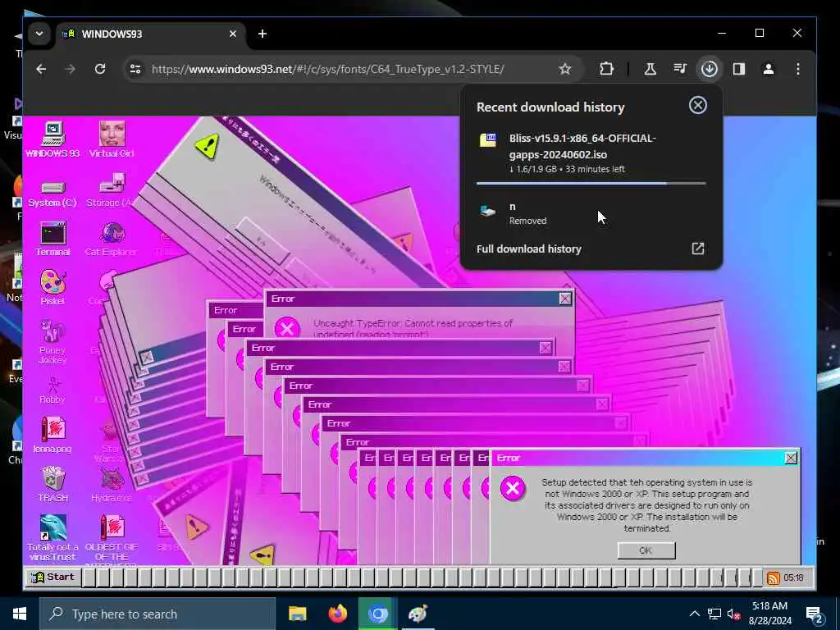The height and width of the screenshot is (630, 840).
Task: Show hidden system tray icons chevron
Action: (694, 614)
